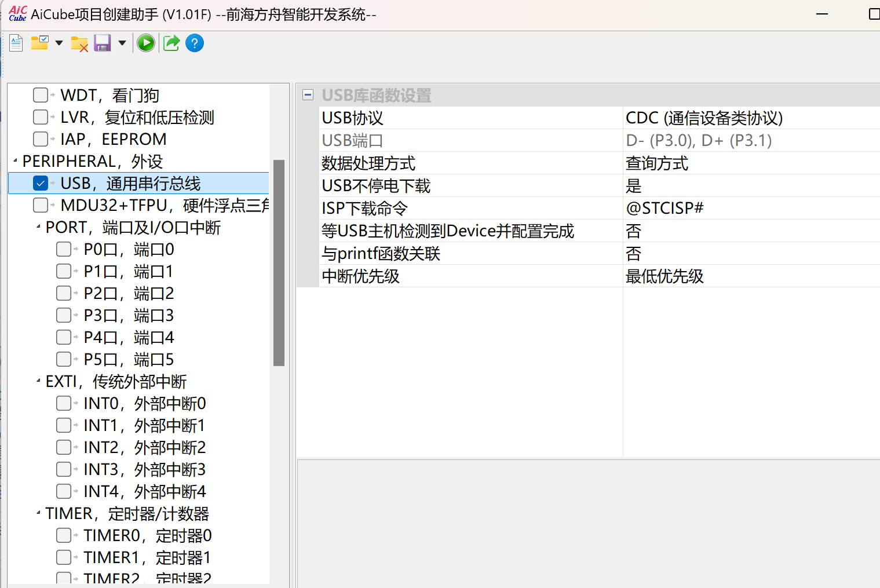Collapse the USB库函数设置 section header
This screenshot has width=880, height=588.
(x=308, y=94)
